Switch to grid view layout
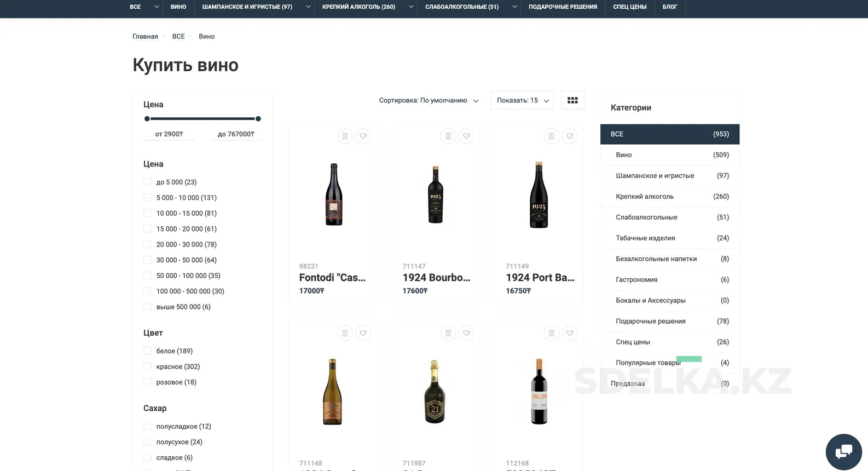 (572, 100)
